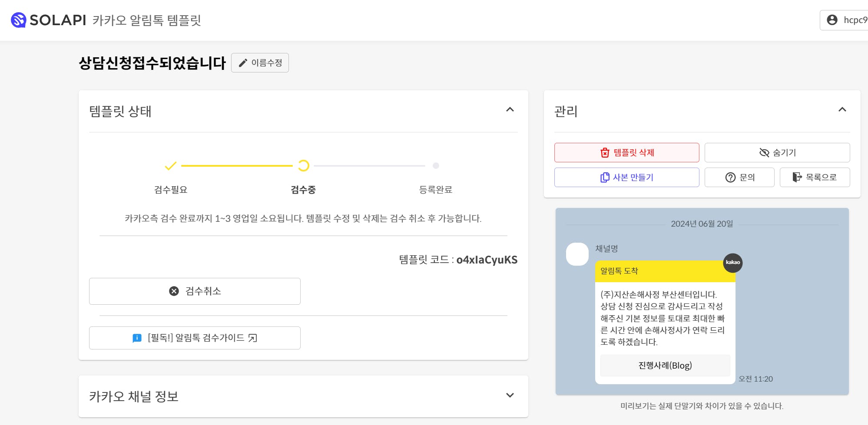
Task: Click the kakao badge on preview message
Action: [732, 263]
